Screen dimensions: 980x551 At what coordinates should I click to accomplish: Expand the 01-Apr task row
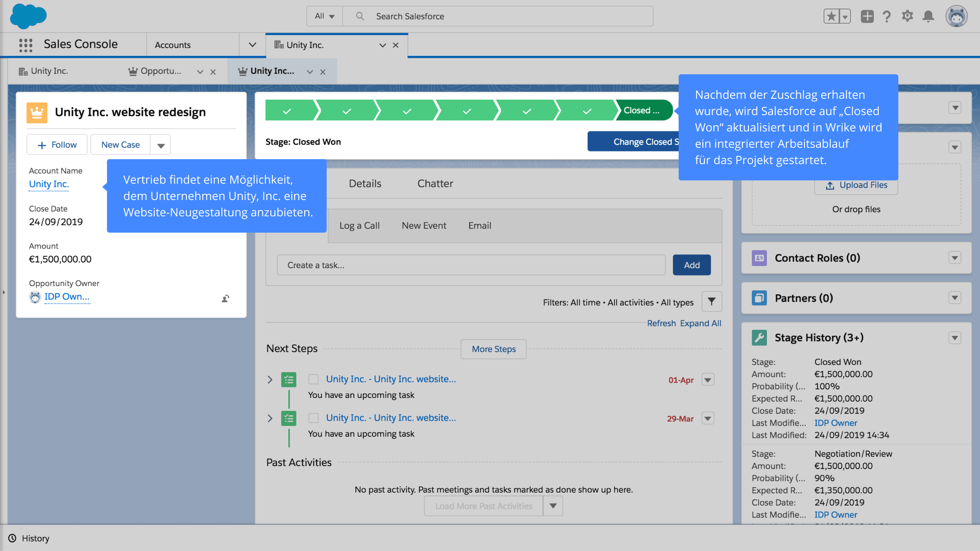(x=270, y=380)
